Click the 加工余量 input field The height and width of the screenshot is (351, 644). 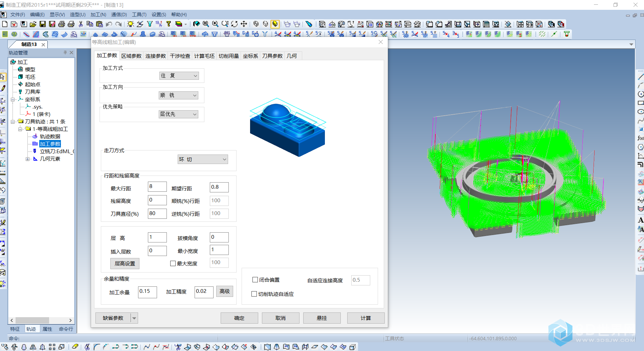pos(148,292)
